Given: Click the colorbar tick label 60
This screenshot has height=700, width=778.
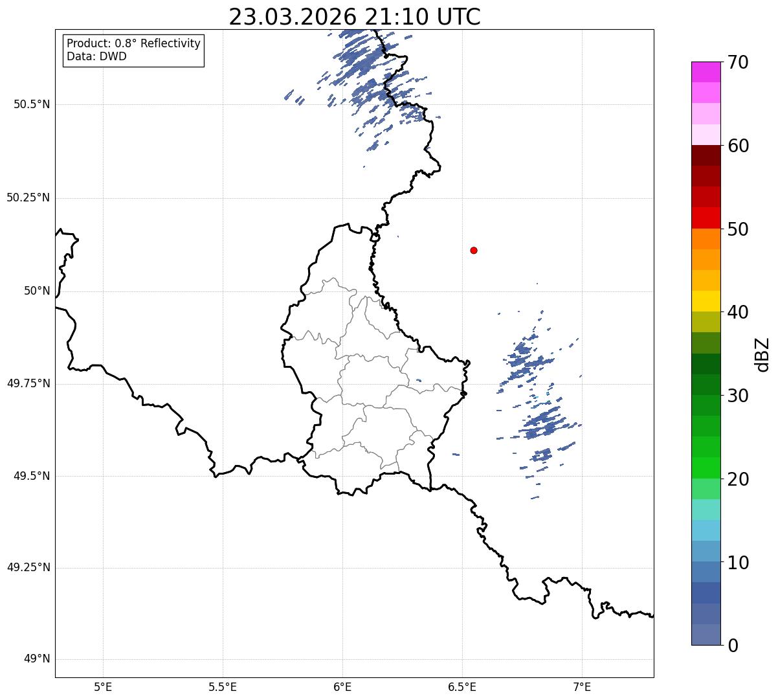Looking at the screenshot, I should [738, 146].
